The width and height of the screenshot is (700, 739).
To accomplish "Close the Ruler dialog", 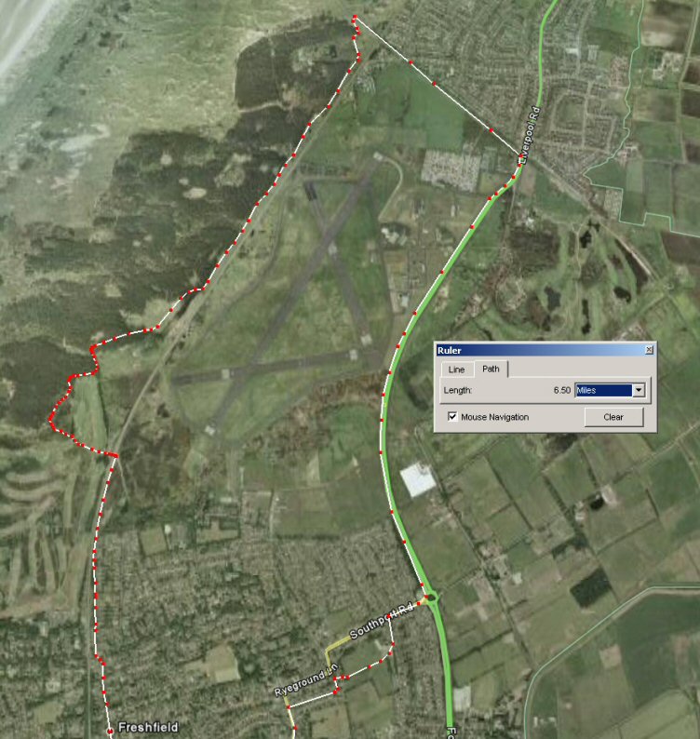I will [x=649, y=350].
